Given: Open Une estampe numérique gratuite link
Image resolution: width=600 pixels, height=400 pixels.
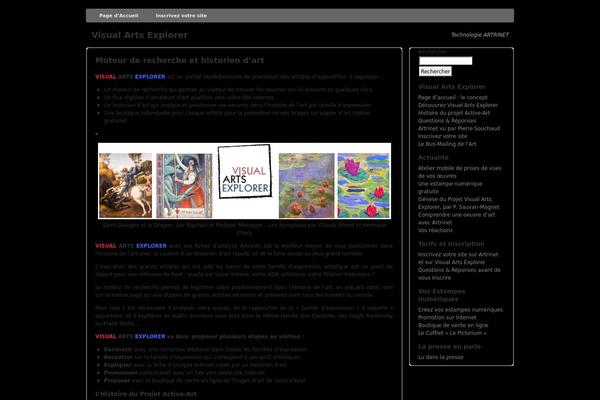Looking at the screenshot, I should pyautogui.click(x=450, y=188).
